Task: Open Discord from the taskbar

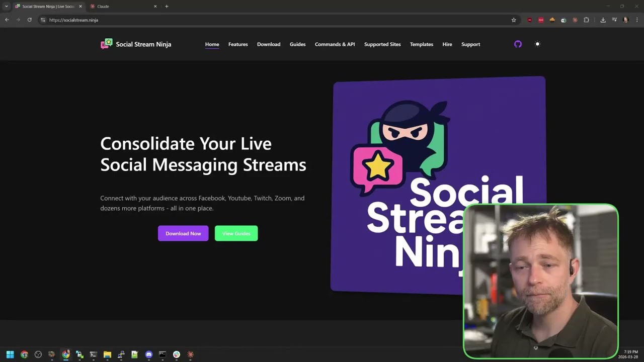Action: pyautogui.click(x=148, y=354)
